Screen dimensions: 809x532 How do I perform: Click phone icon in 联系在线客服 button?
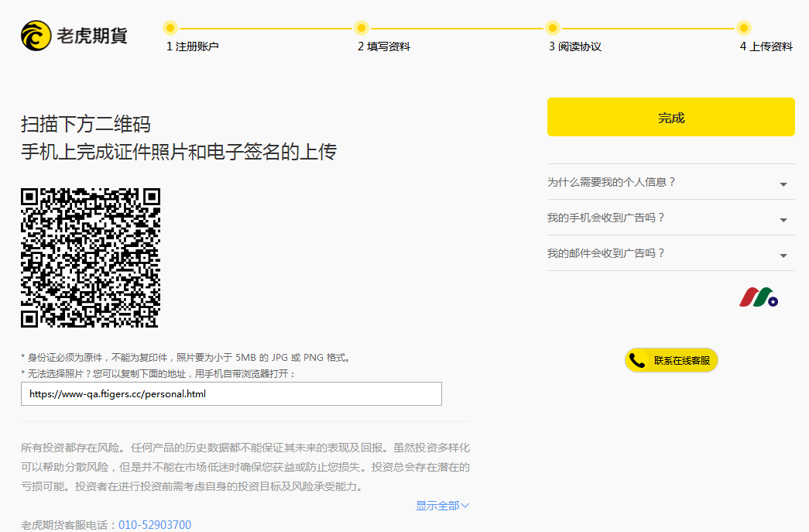click(637, 360)
